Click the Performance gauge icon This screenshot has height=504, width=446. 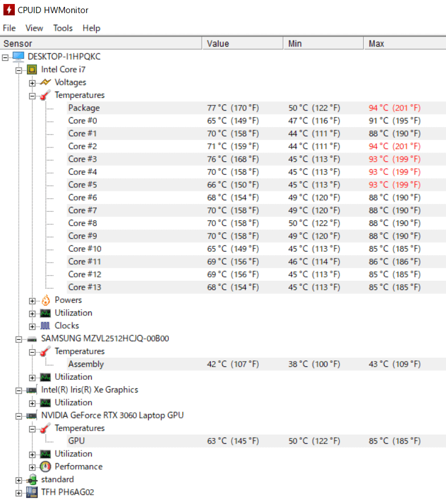(x=46, y=467)
